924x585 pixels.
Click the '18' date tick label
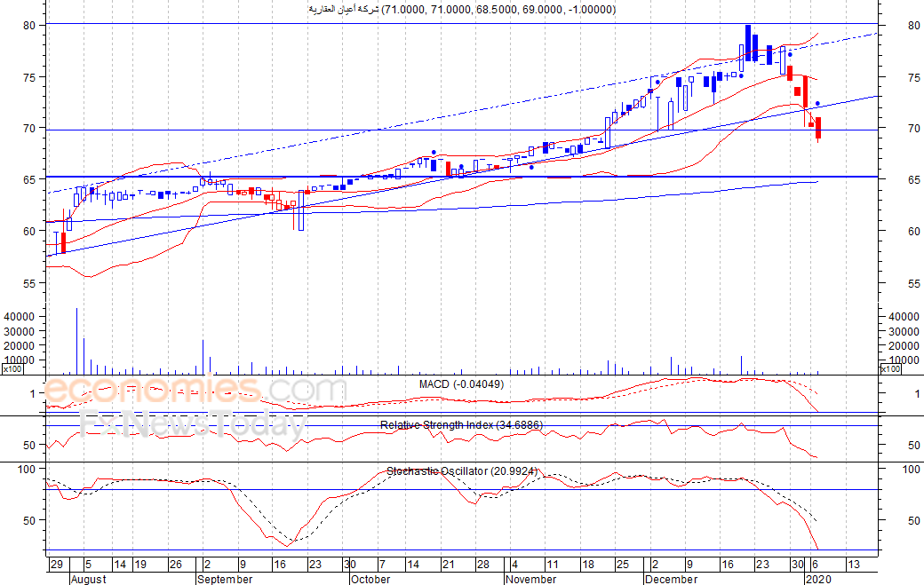coord(588,565)
